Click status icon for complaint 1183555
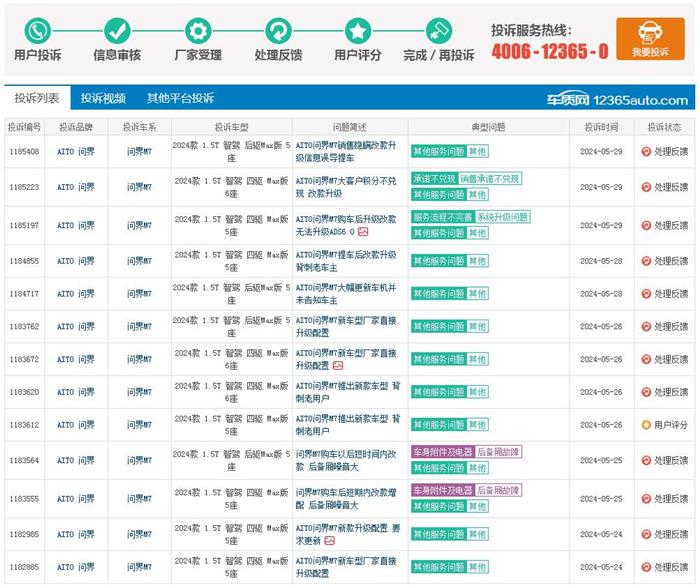The image size is (700, 585). (x=646, y=499)
